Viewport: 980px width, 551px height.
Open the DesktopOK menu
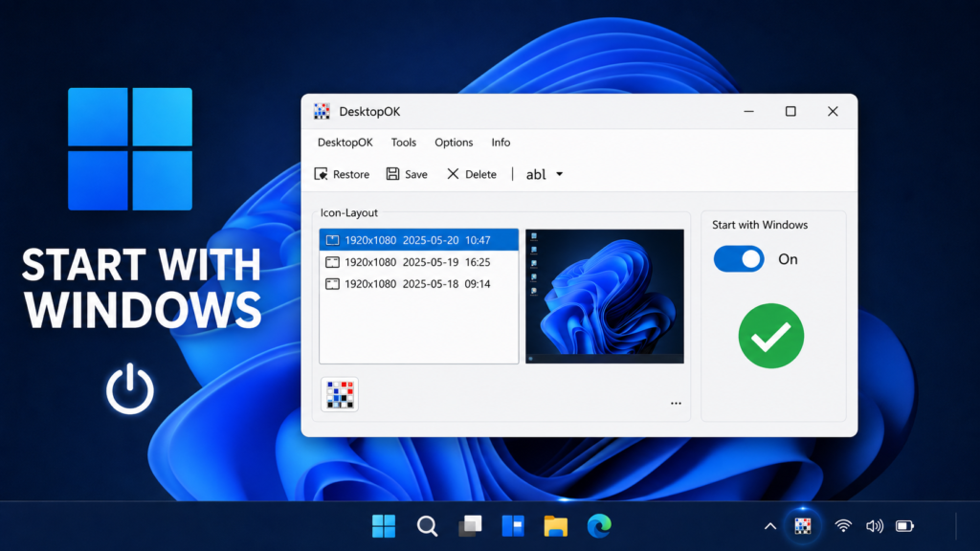(345, 143)
